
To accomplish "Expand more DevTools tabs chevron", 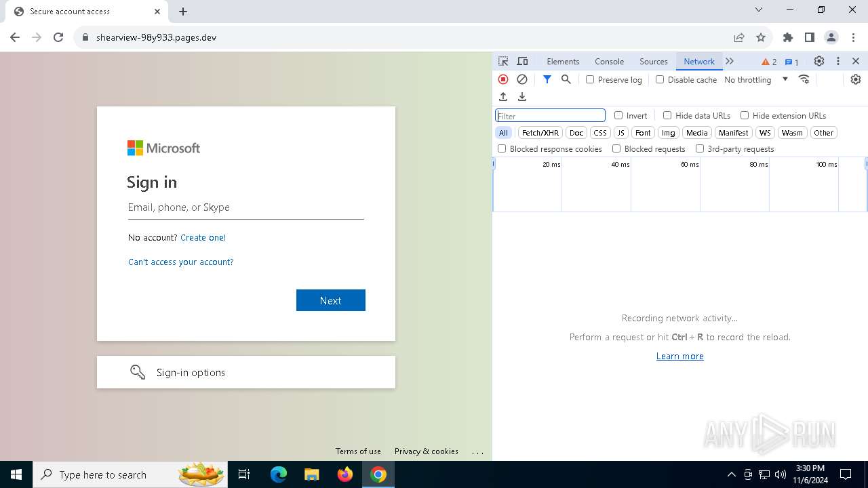I will point(730,61).
